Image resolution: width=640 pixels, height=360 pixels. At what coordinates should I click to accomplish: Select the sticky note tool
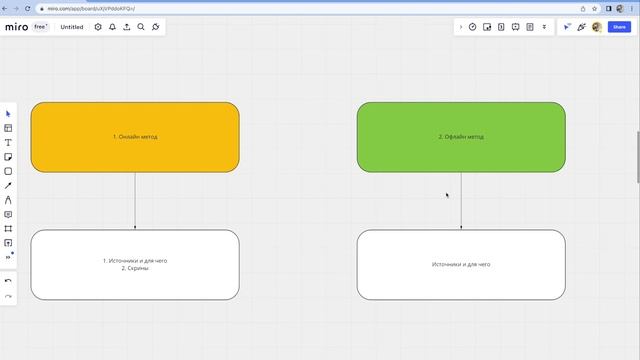click(x=8, y=157)
